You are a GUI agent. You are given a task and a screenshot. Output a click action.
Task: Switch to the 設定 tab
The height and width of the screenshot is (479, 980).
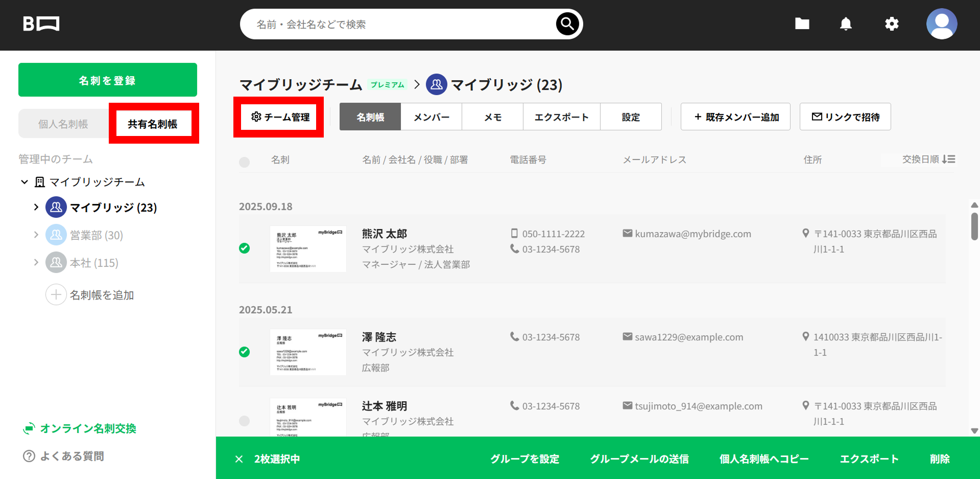tap(631, 117)
